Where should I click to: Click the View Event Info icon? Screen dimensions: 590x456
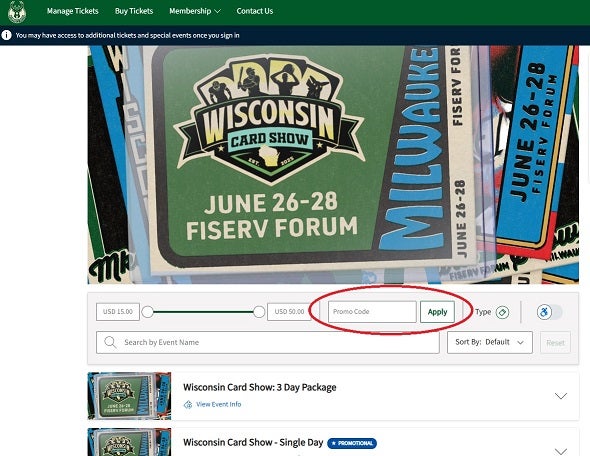click(187, 405)
